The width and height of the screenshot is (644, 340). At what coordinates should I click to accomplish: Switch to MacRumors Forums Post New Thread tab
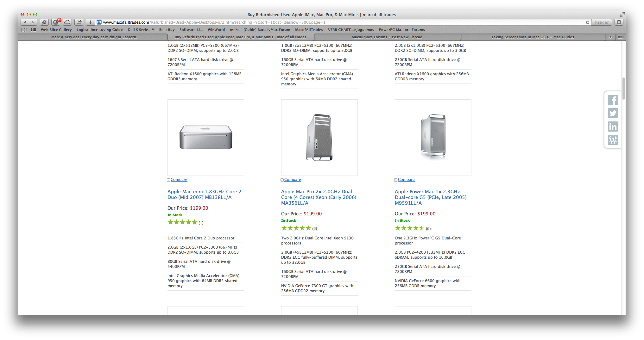[x=387, y=37]
